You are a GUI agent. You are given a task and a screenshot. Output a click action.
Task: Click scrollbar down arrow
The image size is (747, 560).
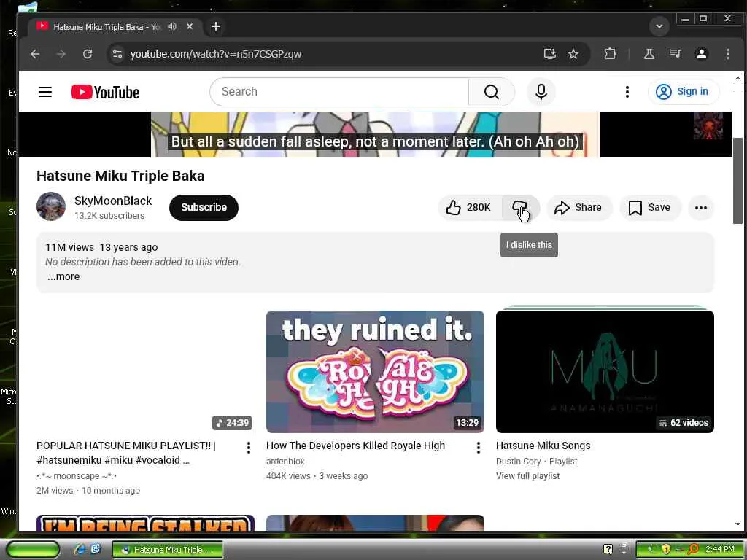click(x=738, y=524)
